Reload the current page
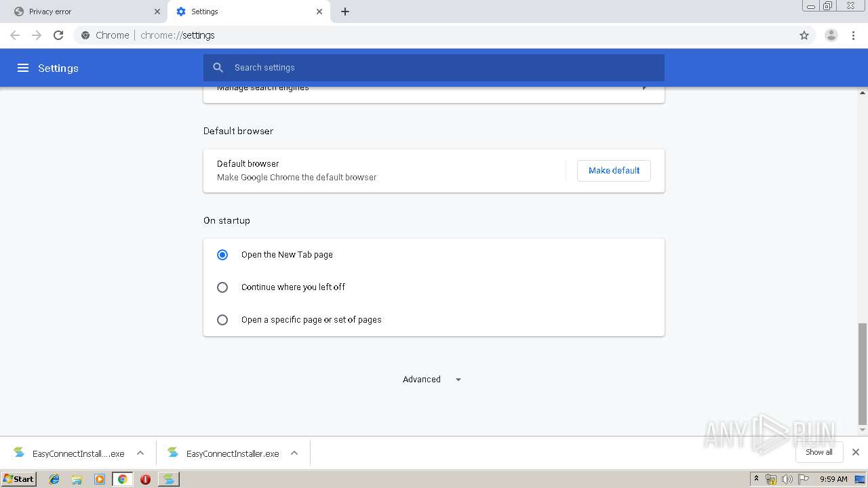This screenshot has height=488, width=868. (x=58, y=35)
